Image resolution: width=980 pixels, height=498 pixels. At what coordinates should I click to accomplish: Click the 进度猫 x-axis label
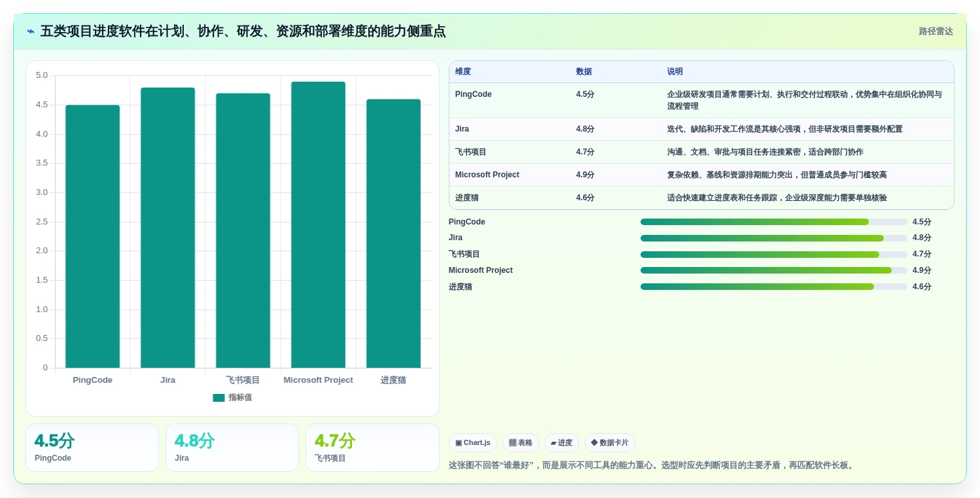coord(393,380)
